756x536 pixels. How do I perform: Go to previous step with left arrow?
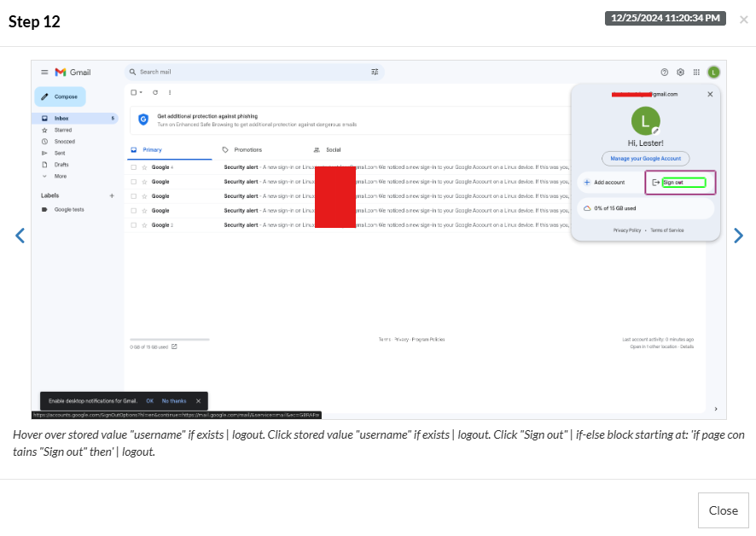pos(20,236)
